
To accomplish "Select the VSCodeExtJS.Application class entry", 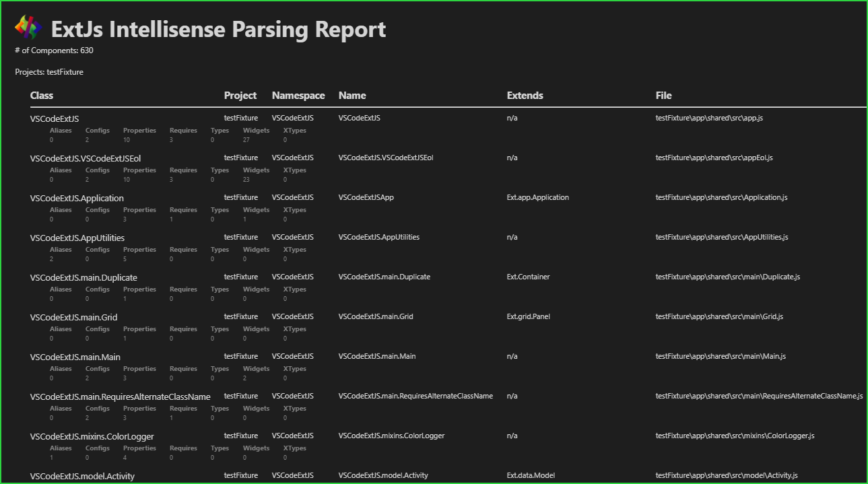I will (x=77, y=199).
